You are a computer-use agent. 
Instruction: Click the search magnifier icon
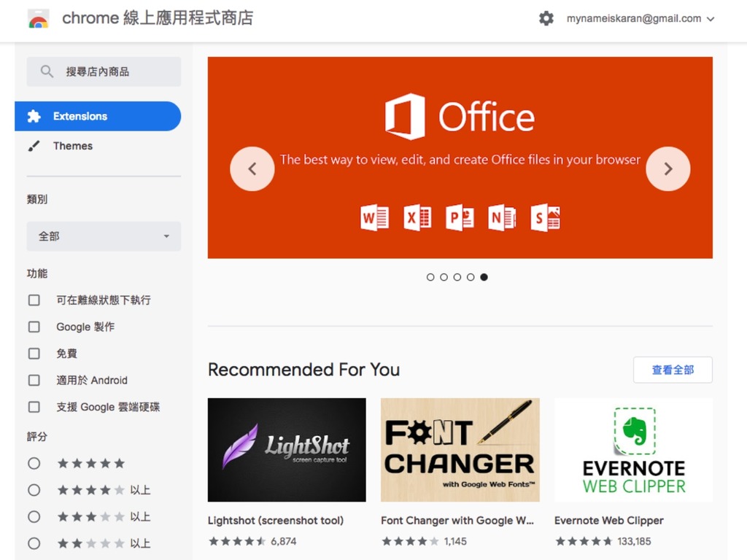point(47,71)
